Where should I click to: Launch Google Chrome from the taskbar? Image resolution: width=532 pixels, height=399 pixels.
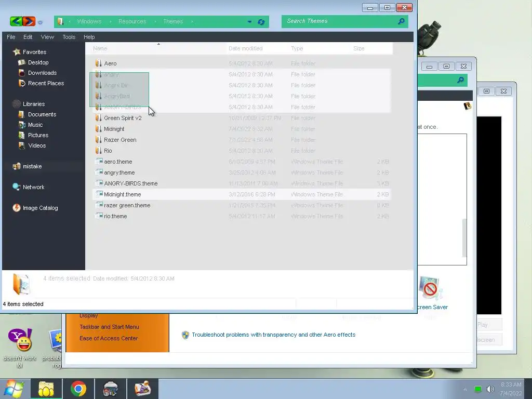point(78,389)
